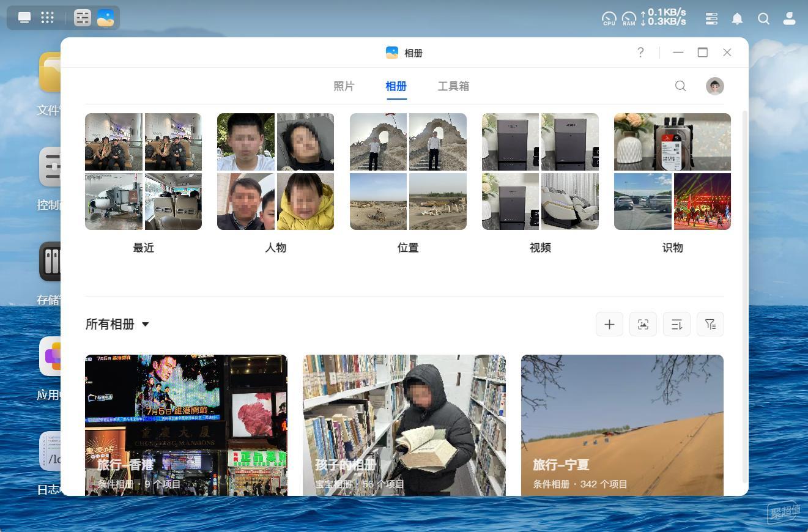808x532 pixels.
Task: Create a new album with plus button
Action: (x=609, y=324)
